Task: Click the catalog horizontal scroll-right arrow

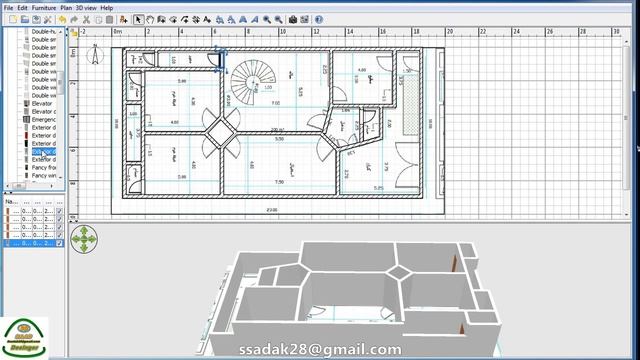Action: click(51, 186)
